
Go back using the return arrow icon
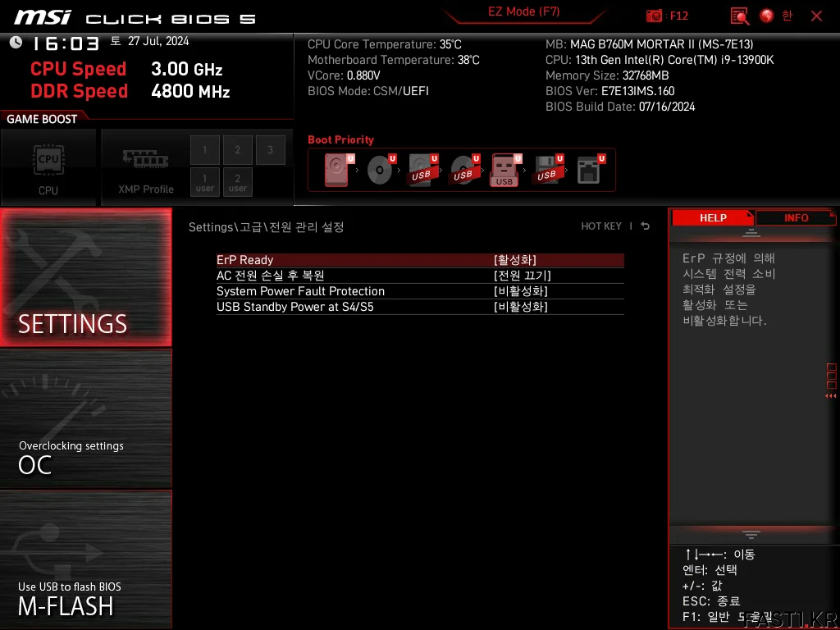point(646,226)
